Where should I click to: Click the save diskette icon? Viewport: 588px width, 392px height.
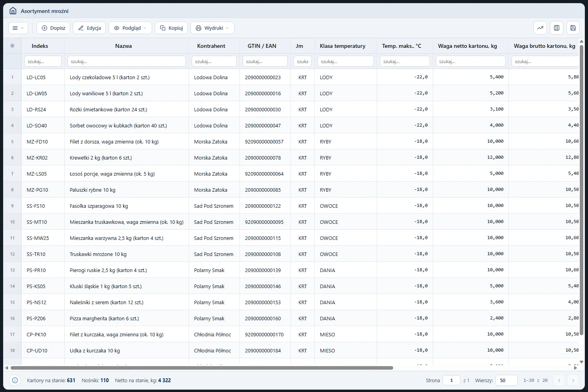573,28
